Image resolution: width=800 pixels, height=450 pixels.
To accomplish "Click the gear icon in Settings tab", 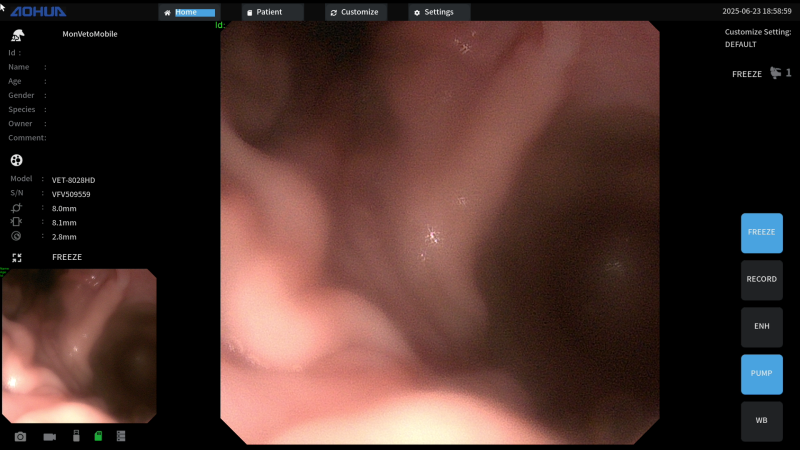I will click(417, 13).
